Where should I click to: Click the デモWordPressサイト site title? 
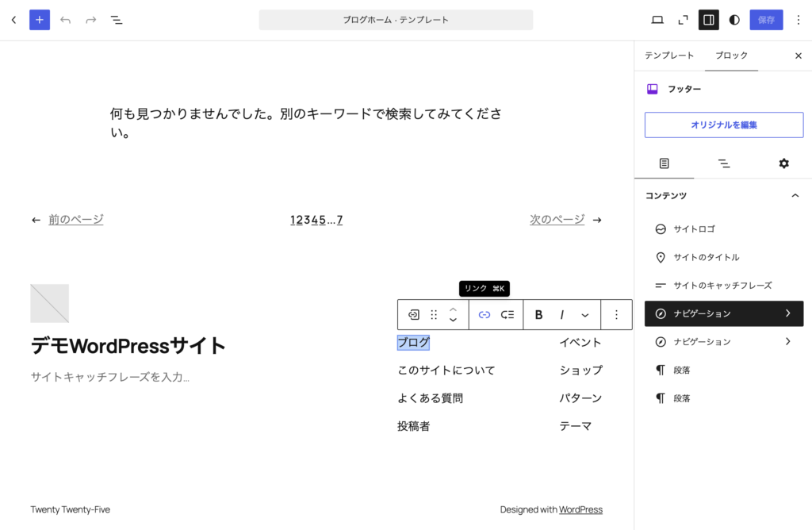tap(128, 346)
